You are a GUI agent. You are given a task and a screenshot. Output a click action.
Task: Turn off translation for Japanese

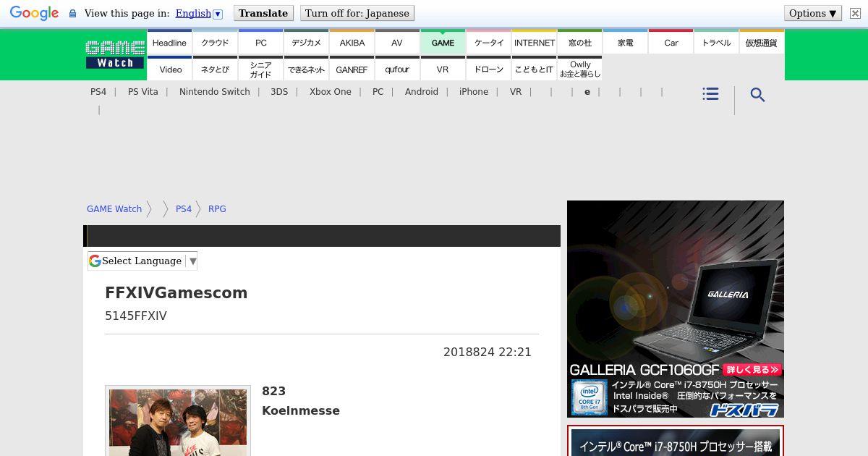tap(357, 13)
